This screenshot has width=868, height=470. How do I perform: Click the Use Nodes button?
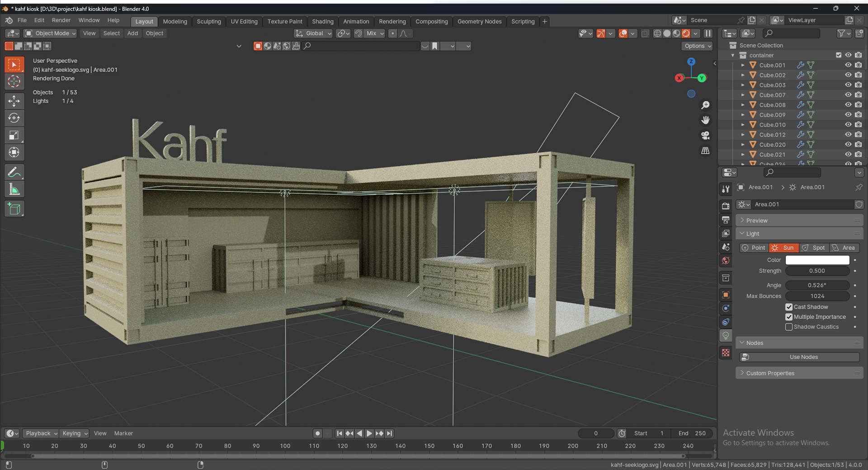(799, 357)
